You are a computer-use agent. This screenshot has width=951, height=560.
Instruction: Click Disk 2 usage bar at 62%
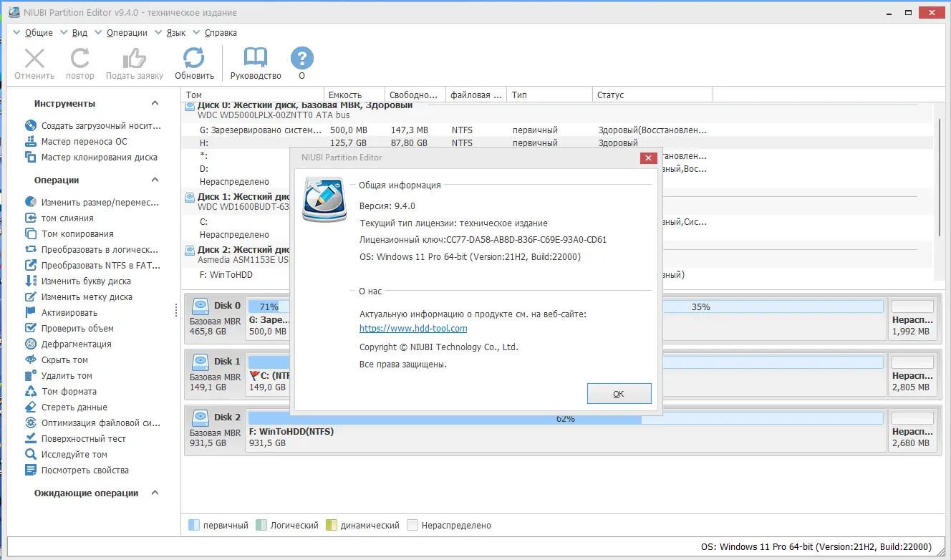[x=565, y=418]
